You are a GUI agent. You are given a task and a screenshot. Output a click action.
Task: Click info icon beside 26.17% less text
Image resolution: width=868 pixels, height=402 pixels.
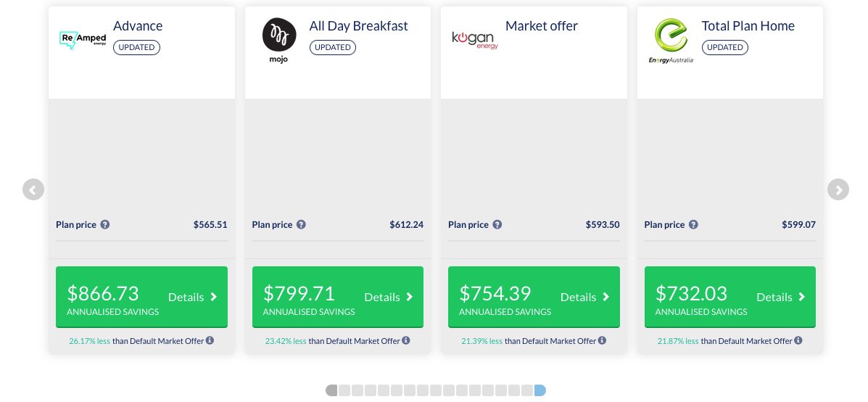click(x=210, y=340)
